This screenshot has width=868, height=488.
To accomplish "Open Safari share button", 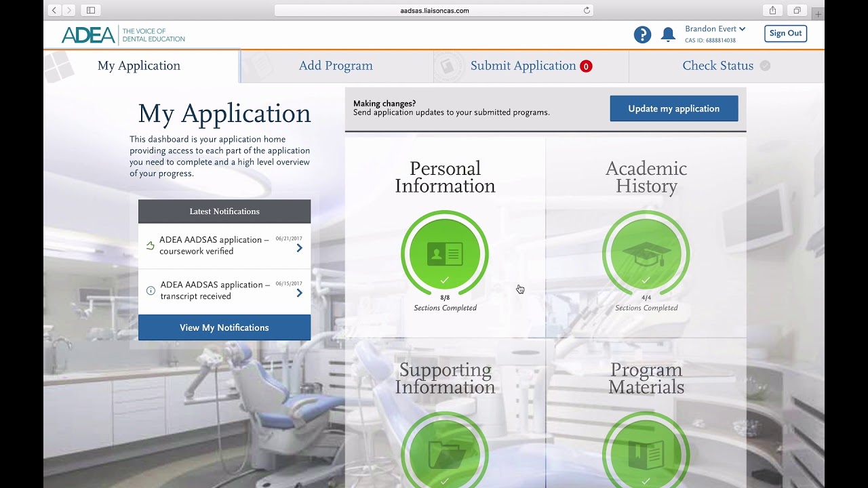I will coord(772,10).
